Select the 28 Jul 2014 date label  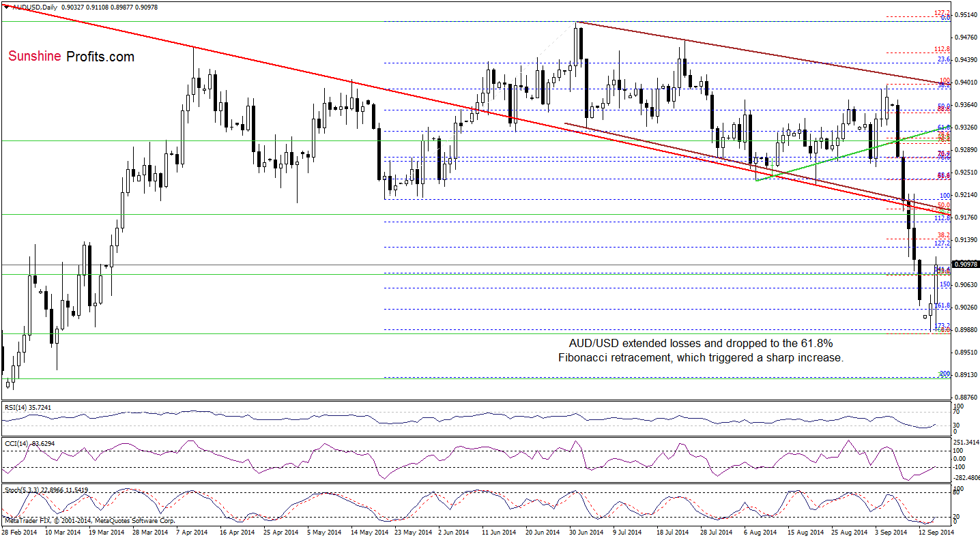pyautogui.click(x=717, y=532)
